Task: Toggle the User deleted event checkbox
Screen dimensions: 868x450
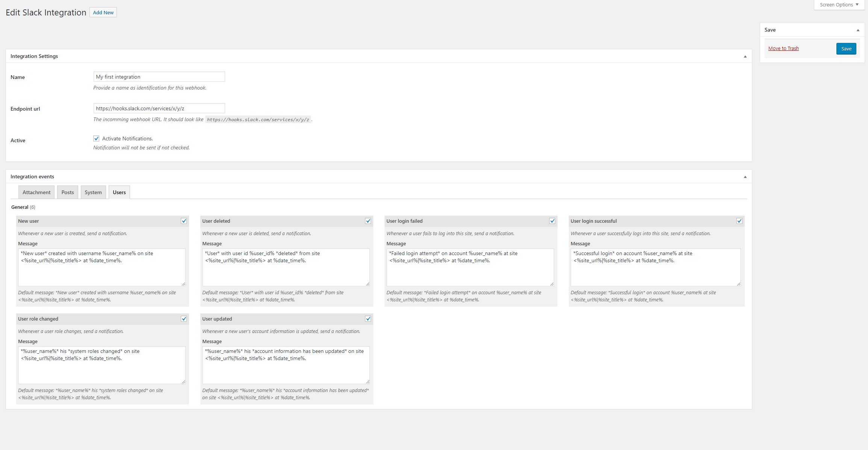Action: 368,221
